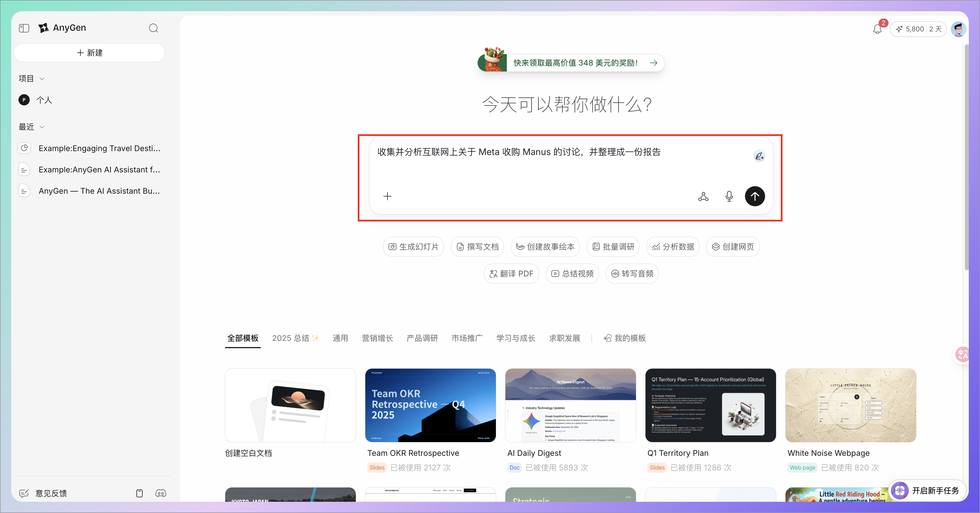The height and width of the screenshot is (513, 980).
Task: Click the mobile device icon in sidebar footer
Action: pos(139,493)
